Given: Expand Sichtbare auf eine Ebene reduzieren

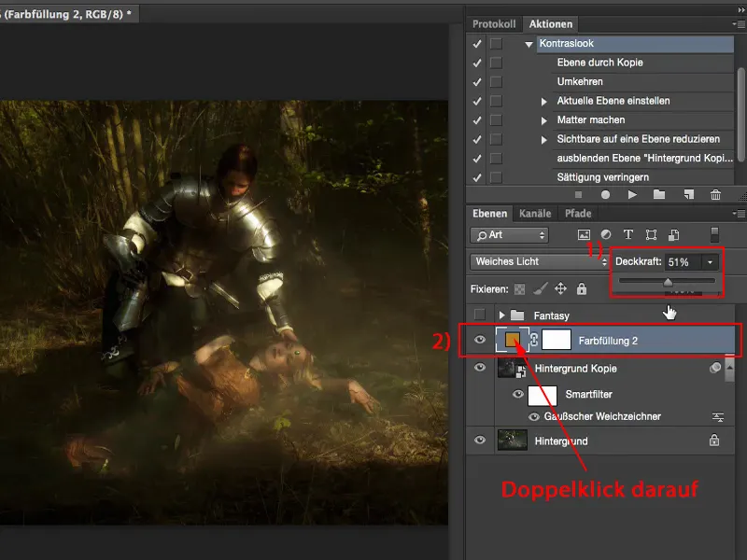Looking at the screenshot, I should pyautogui.click(x=543, y=139).
